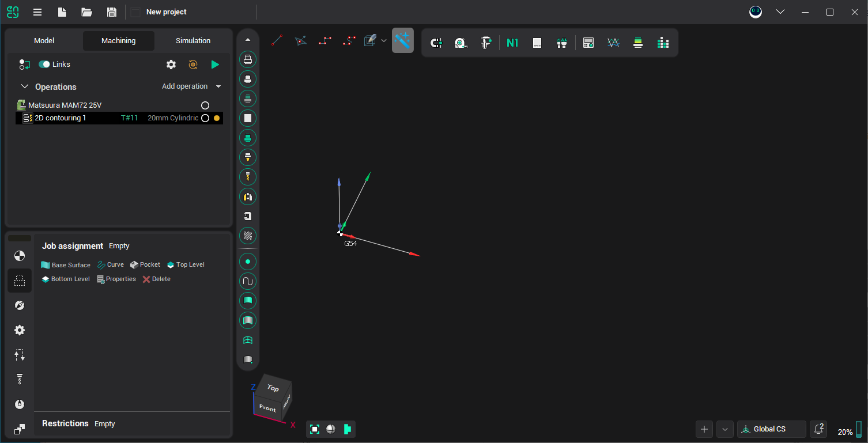
Task: Click Base Surface in Job assignment
Action: point(66,265)
